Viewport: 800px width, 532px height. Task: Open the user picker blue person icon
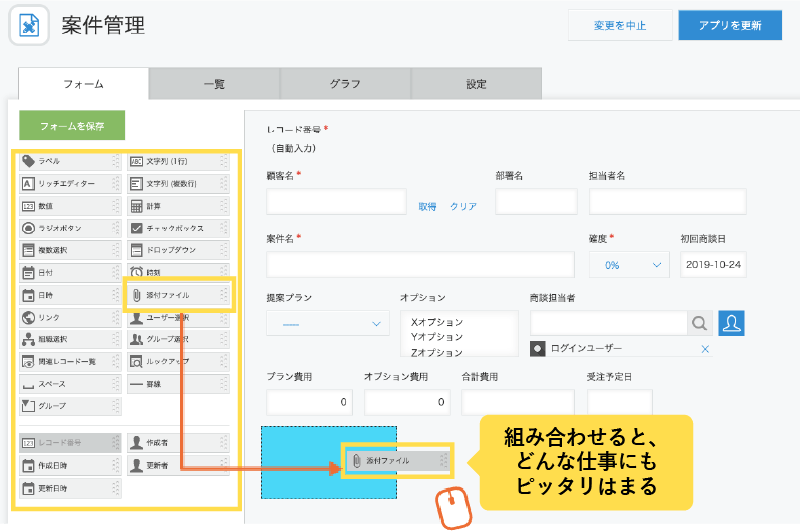(732, 323)
